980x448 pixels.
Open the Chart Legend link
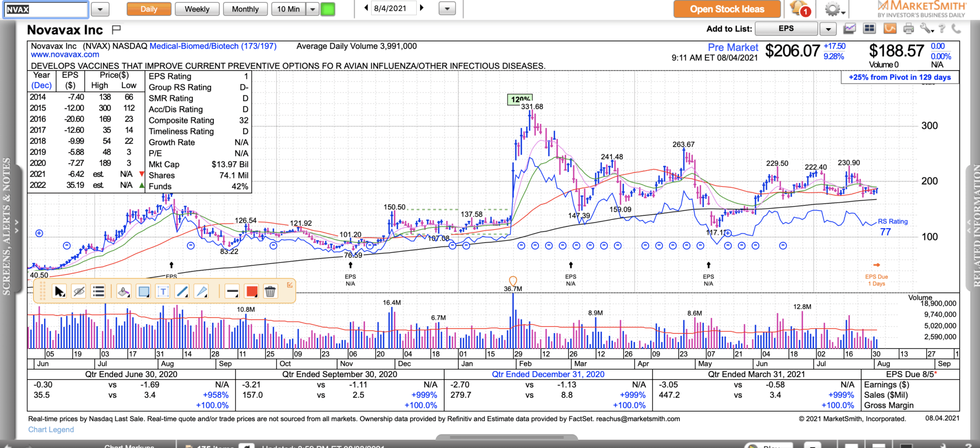point(51,429)
